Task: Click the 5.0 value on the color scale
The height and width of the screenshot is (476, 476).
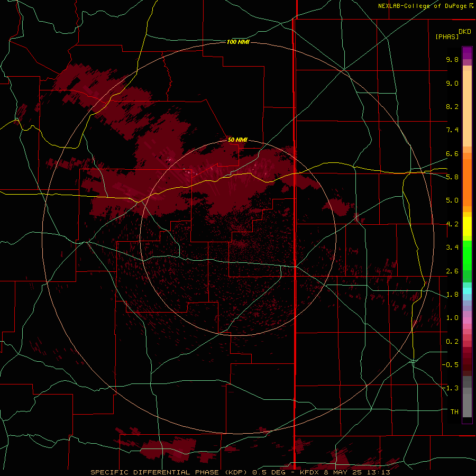Action: pos(452,200)
